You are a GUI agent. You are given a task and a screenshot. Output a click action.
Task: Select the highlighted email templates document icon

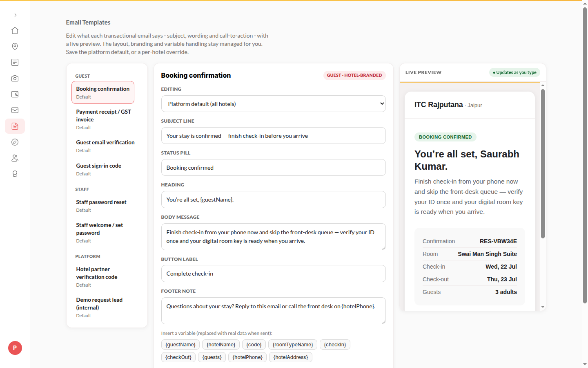coord(15,126)
